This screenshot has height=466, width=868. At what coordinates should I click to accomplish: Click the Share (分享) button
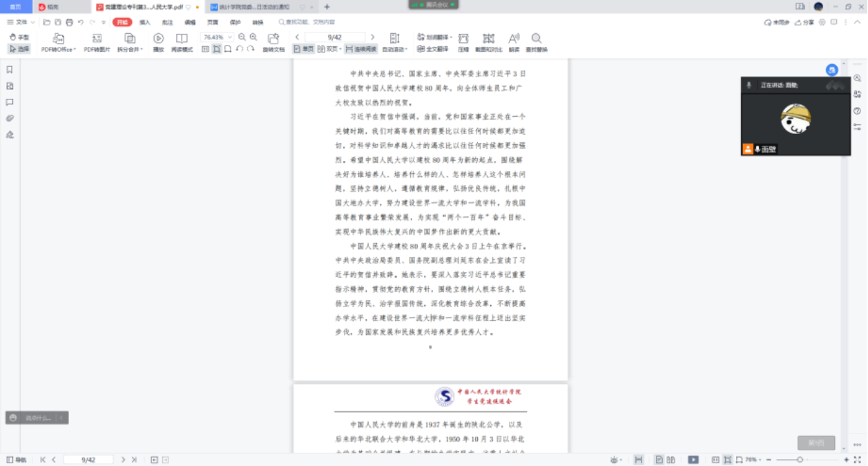804,22
